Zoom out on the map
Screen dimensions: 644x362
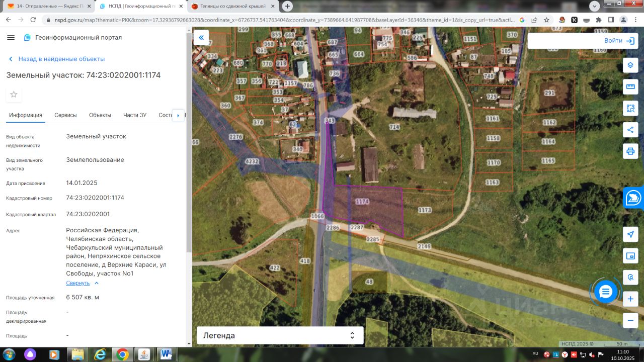630,320
